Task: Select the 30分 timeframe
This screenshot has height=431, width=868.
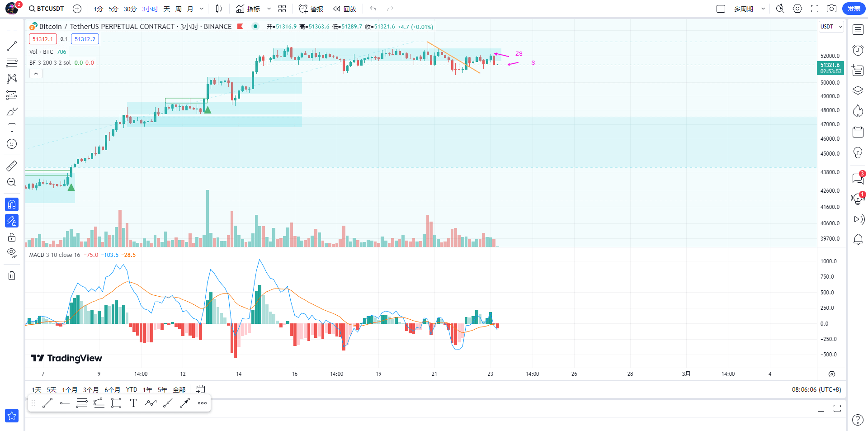Action: pos(130,9)
